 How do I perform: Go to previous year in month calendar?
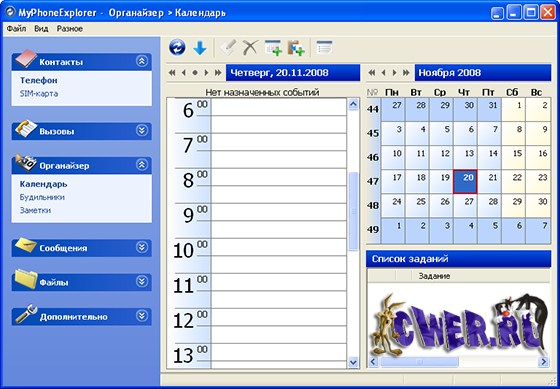coord(372,73)
